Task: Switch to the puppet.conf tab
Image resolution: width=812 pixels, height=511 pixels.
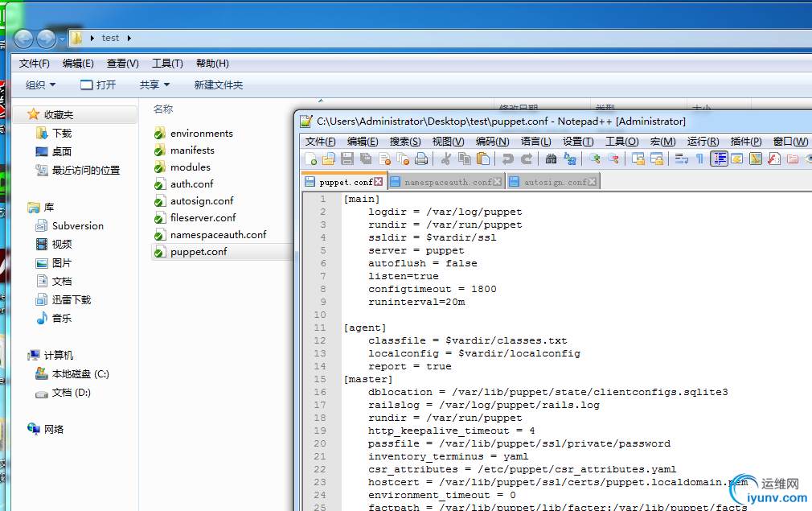Action: (x=345, y=182)
